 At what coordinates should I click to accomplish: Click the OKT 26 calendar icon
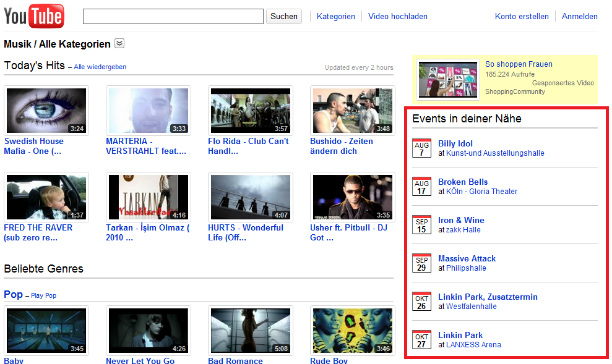pos(421,302)
